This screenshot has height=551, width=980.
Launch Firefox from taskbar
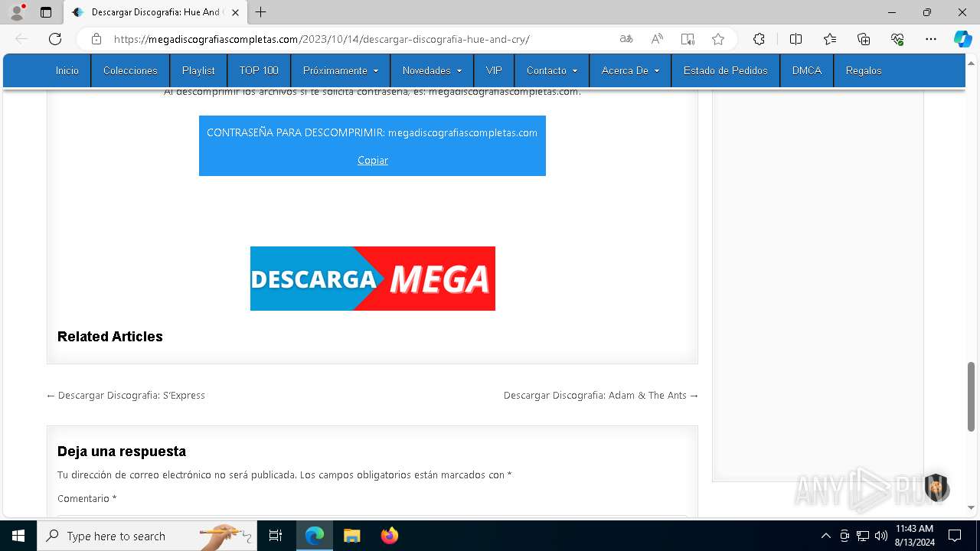[389, 536]
